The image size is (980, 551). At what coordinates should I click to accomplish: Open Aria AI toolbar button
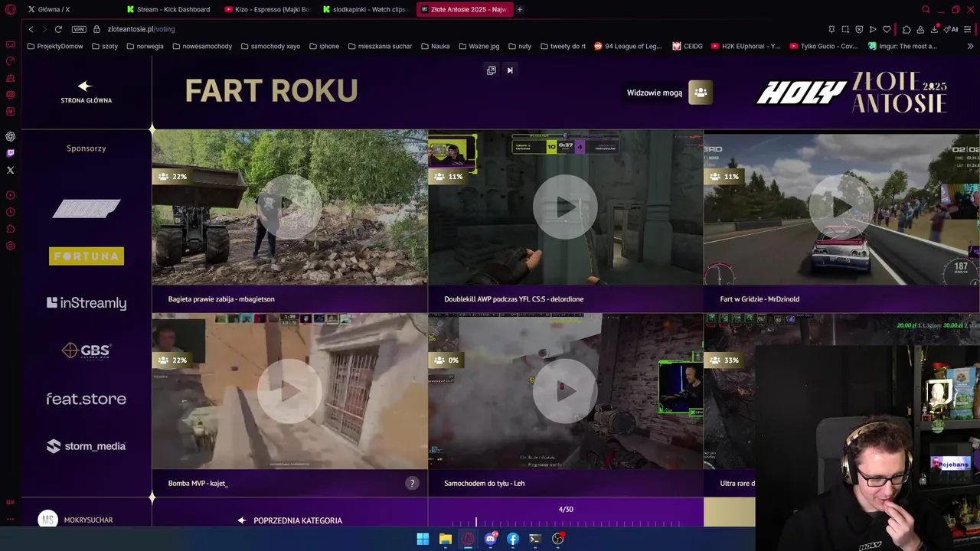click(951, 29)
